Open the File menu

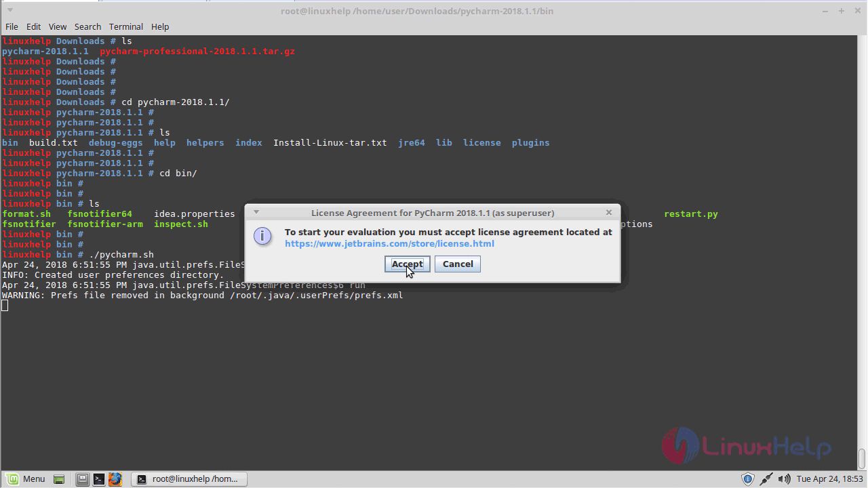(x=12, y=26)
